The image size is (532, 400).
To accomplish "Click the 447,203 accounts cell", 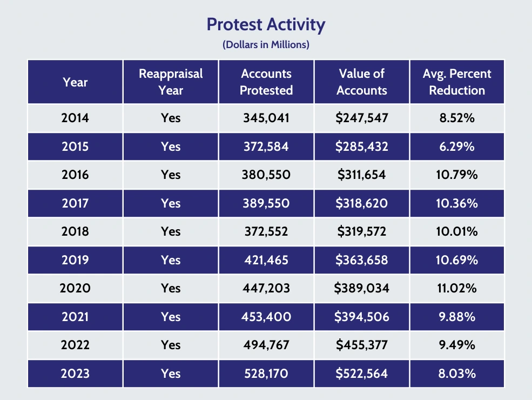I will tap(266, 289).
